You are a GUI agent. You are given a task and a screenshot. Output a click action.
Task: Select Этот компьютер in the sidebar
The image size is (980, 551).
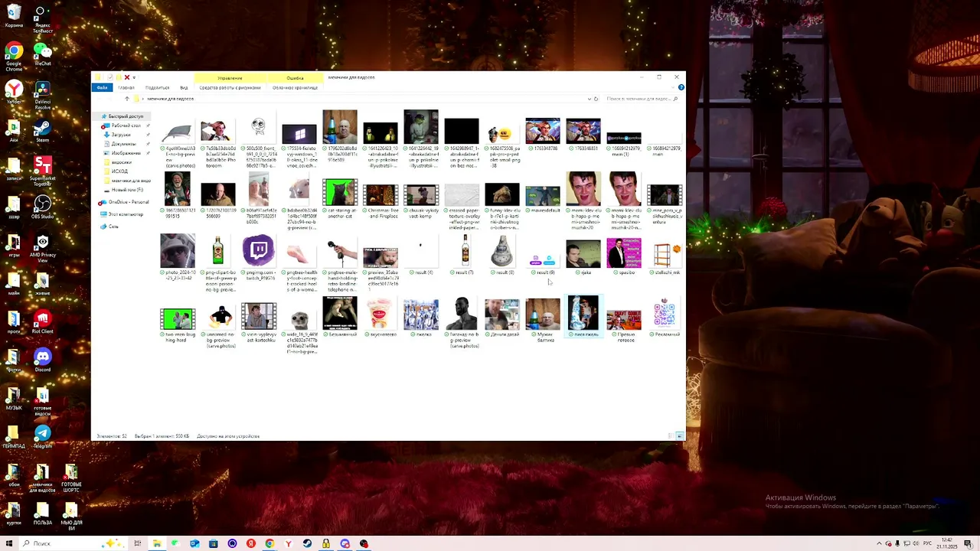coord(125,214)
